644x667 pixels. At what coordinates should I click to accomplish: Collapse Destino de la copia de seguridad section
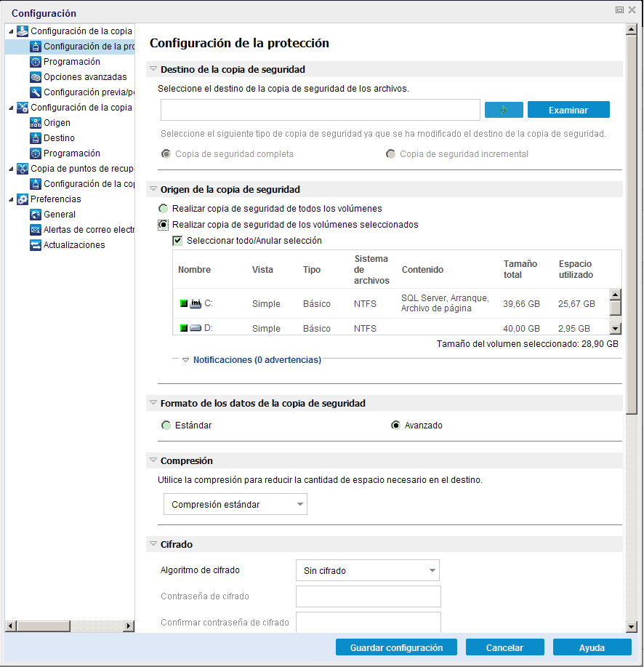click(153, 69)
